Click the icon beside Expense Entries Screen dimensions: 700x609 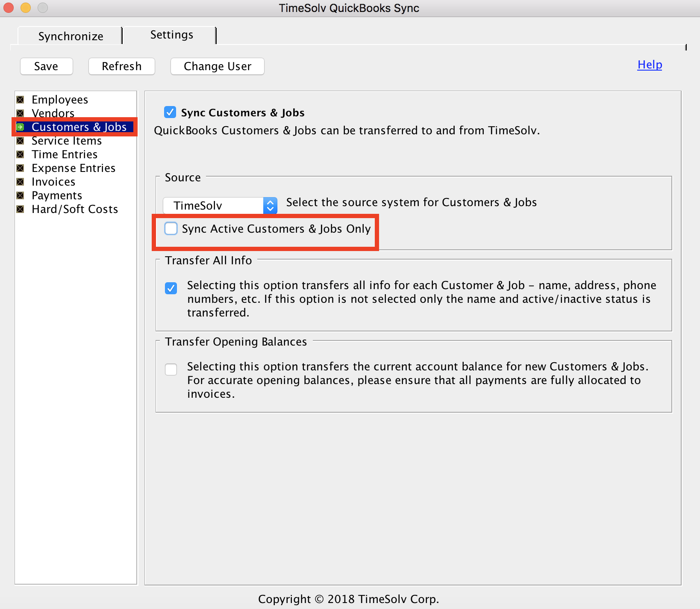(20, 168)
